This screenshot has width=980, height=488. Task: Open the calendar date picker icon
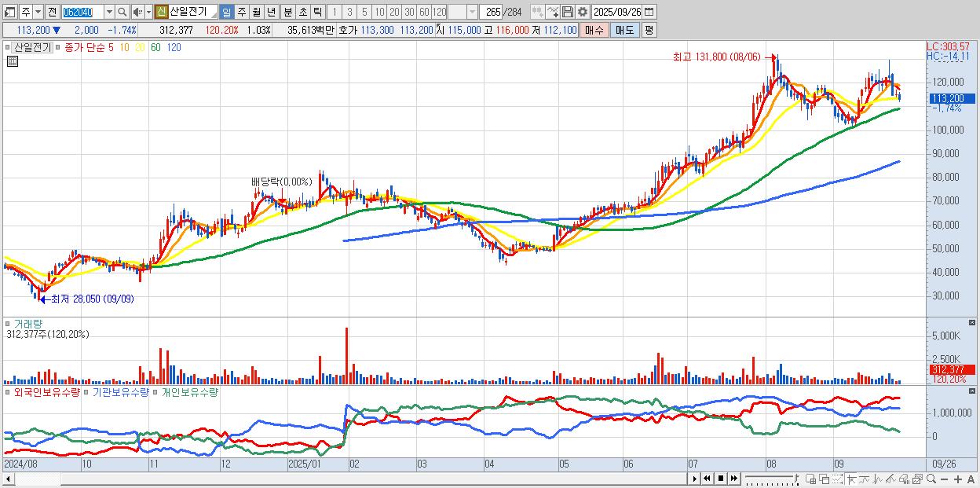click(649, 12)
